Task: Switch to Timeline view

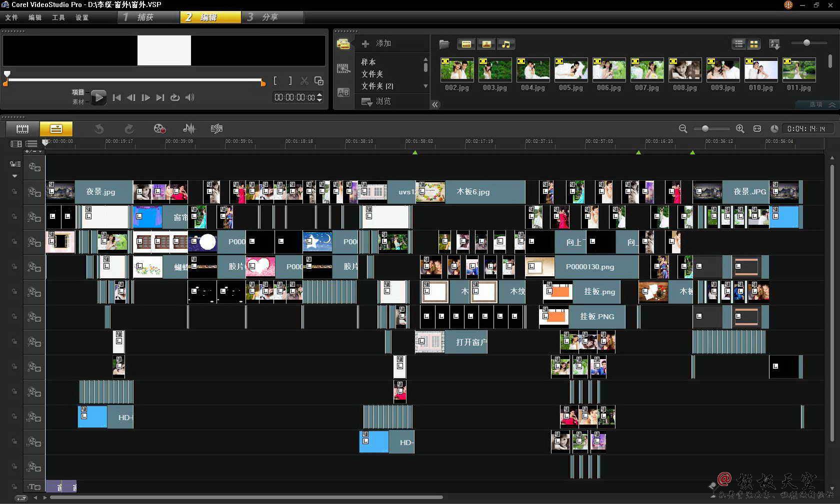Action: (x=56, y=129)
